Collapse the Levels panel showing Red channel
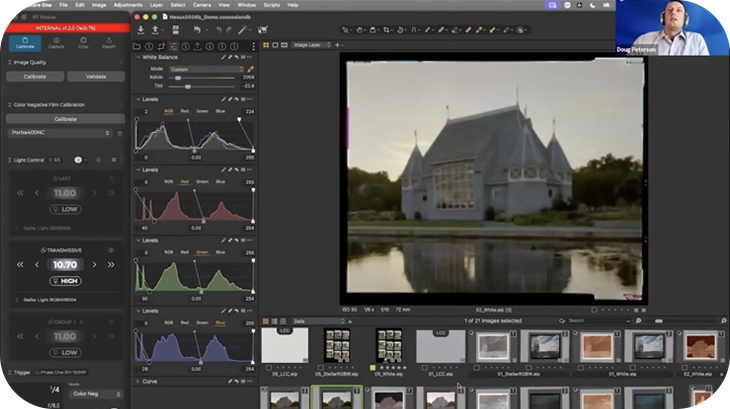 pyautogui.click(x=138, y=170)
